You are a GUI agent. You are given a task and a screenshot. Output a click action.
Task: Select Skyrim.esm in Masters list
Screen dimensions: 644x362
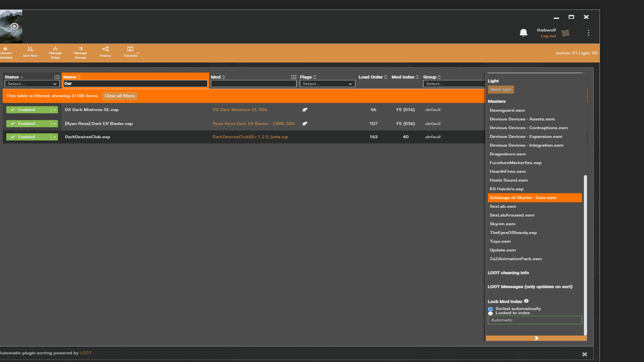point(502,224)
